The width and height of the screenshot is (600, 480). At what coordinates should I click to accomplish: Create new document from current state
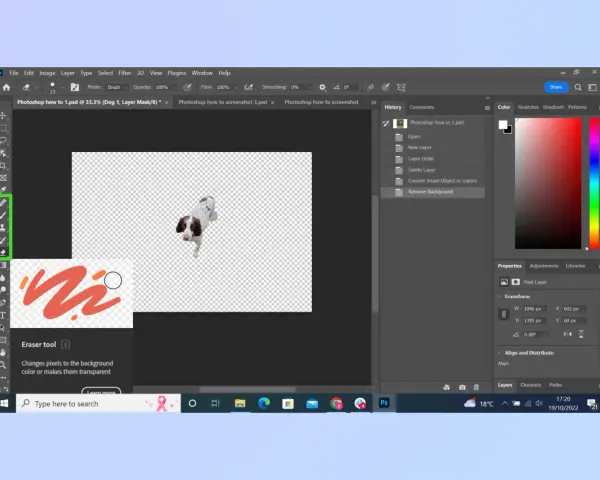pos(447,387)
